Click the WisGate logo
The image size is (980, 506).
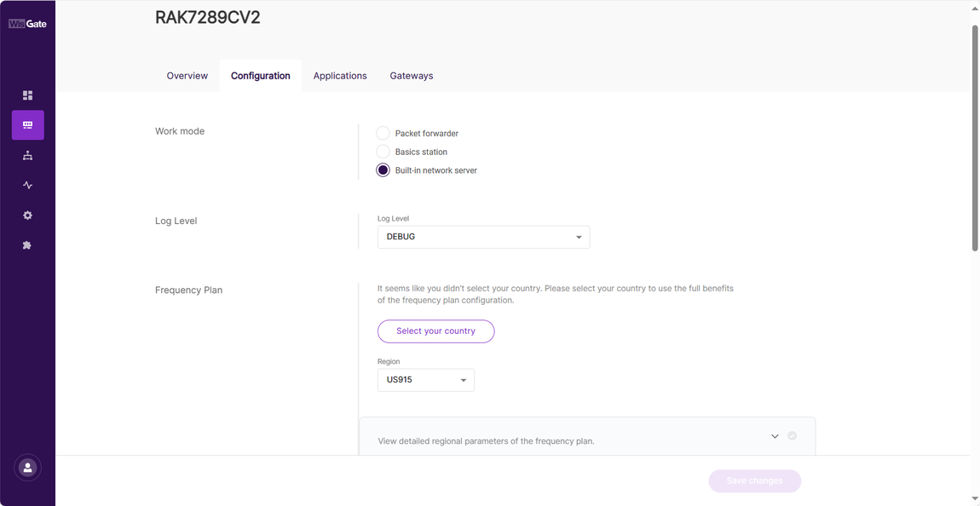coord(27,24)
